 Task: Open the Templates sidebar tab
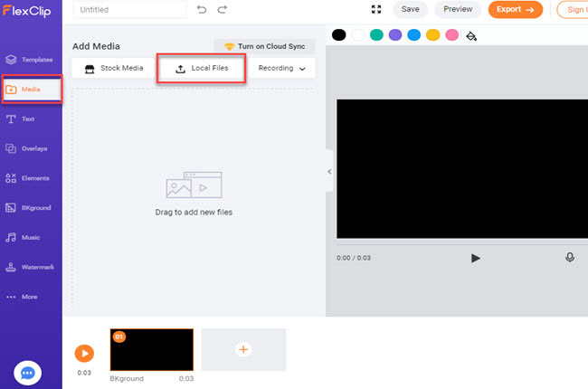(31, 60)
